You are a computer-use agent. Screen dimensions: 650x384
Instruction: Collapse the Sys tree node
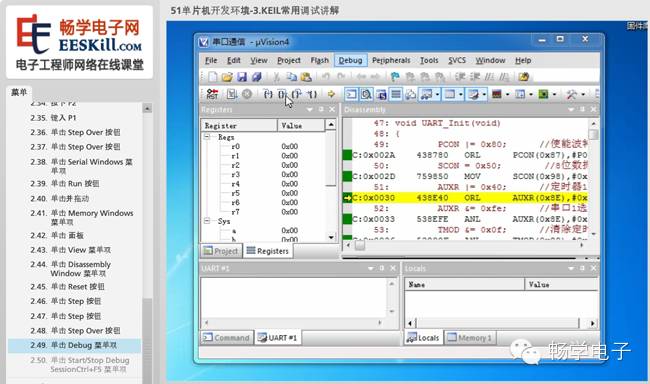207,221
